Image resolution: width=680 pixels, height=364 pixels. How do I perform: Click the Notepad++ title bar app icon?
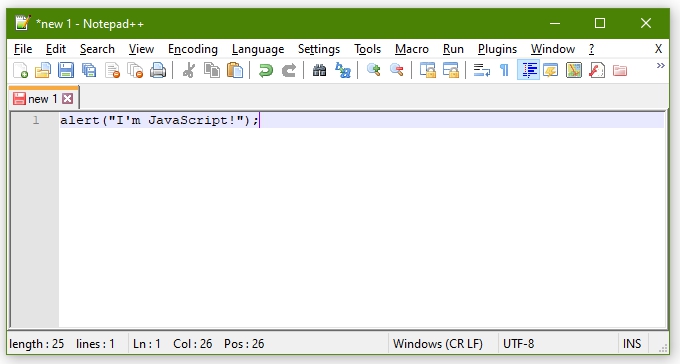click(23, 23)
